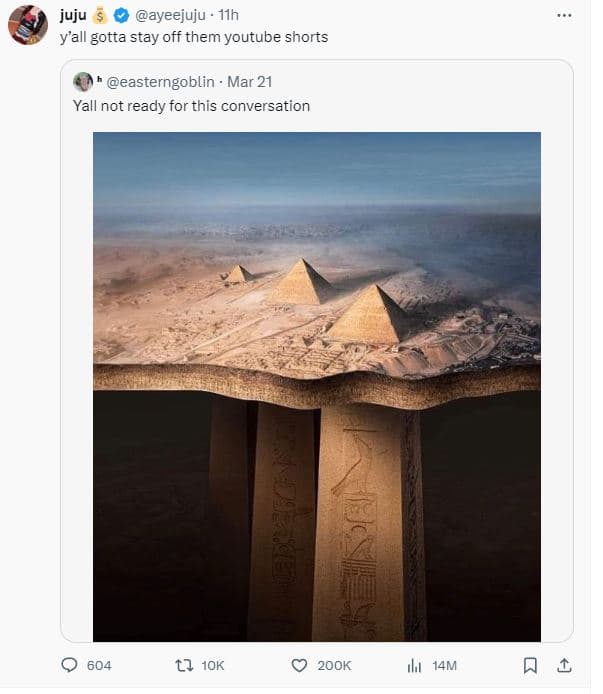The height and width of the screenshot is (694, 603).
Task: Click the blue verified badge
Action: click(122, 15)
